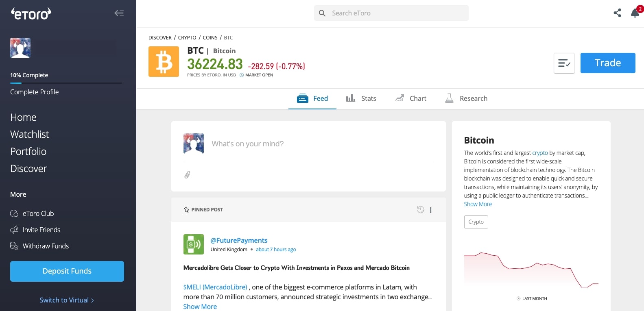The image size is (644, 311).
Task: Click the sidebar profile avatar
Action: pyautogui.click(x=20, y=48)
